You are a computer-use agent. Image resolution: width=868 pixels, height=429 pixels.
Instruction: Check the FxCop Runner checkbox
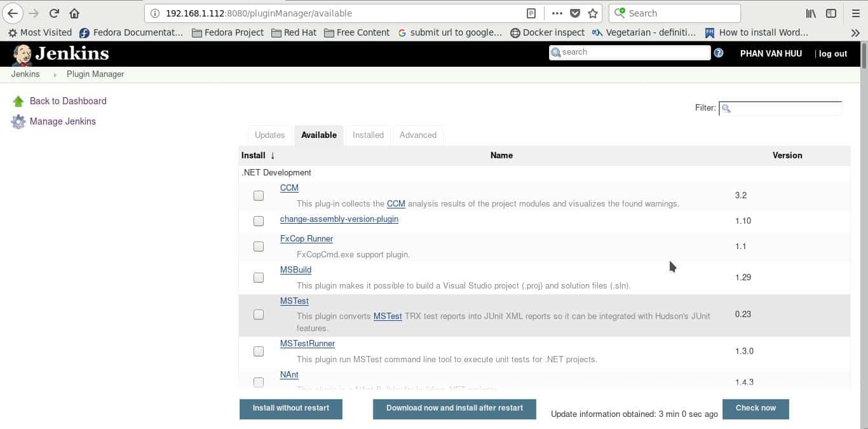coord(259,247)
